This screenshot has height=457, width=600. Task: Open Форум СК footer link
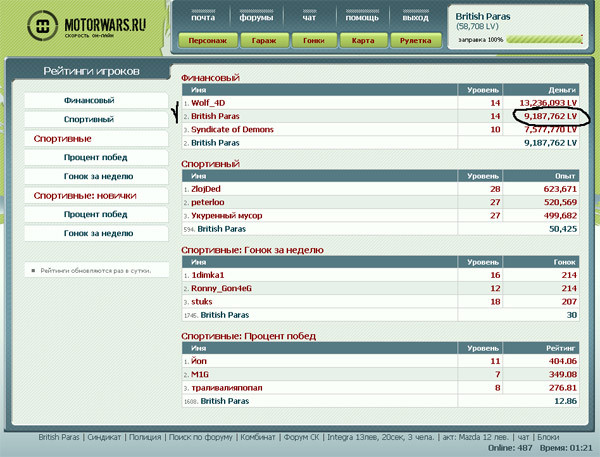pos(301,437)
